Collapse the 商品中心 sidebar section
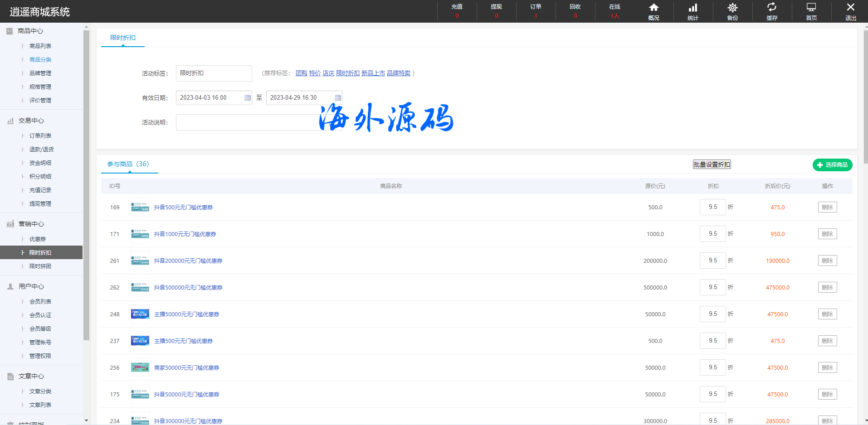868x425 pixels. 30,31
